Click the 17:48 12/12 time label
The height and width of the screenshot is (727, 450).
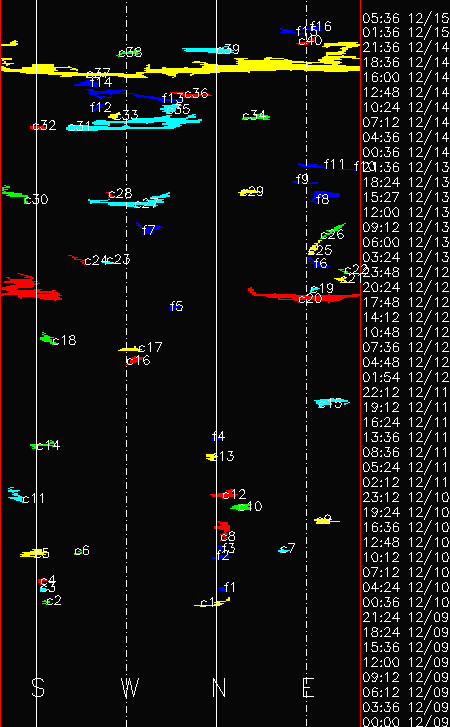[x=406, y=302]
